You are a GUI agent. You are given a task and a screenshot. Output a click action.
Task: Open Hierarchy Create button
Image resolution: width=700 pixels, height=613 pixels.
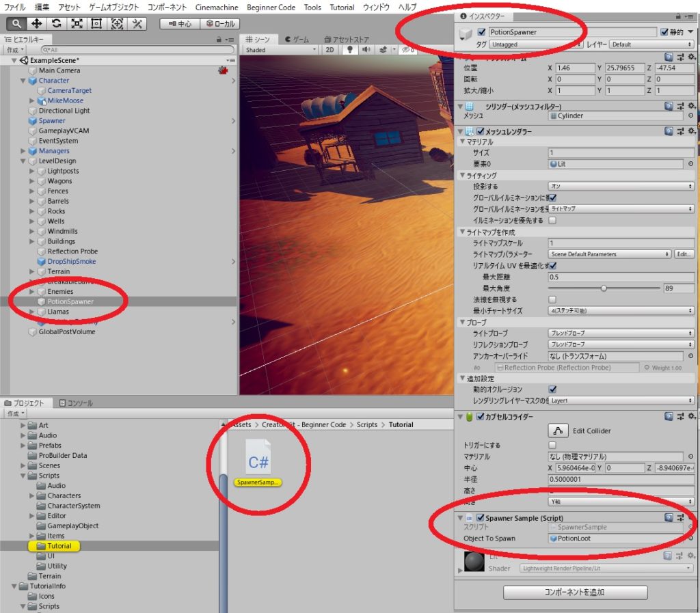(15, 50)
